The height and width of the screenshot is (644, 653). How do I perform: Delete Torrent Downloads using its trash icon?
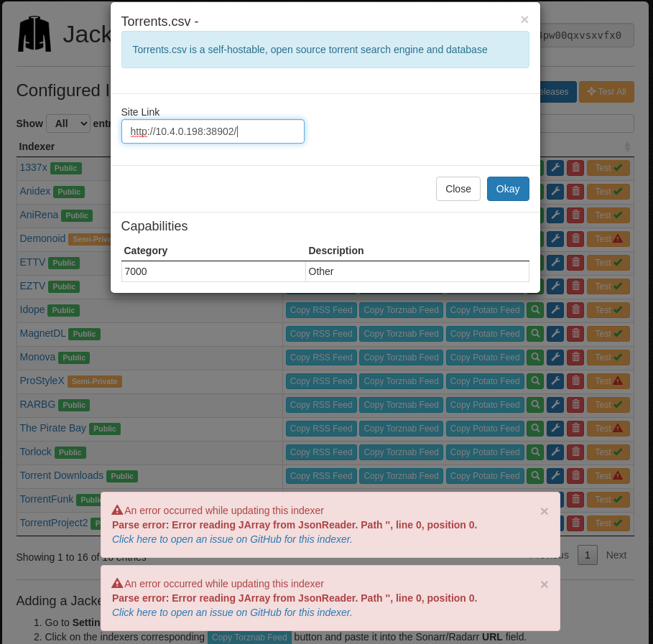point(575,476)
